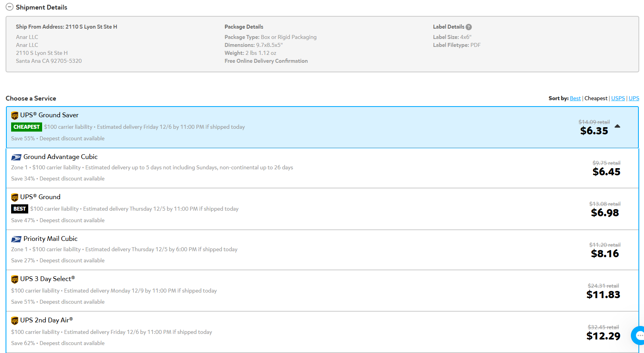Click the $6.45 Ground Advantage price
This screenshot has height=353, width=644.
606,172
